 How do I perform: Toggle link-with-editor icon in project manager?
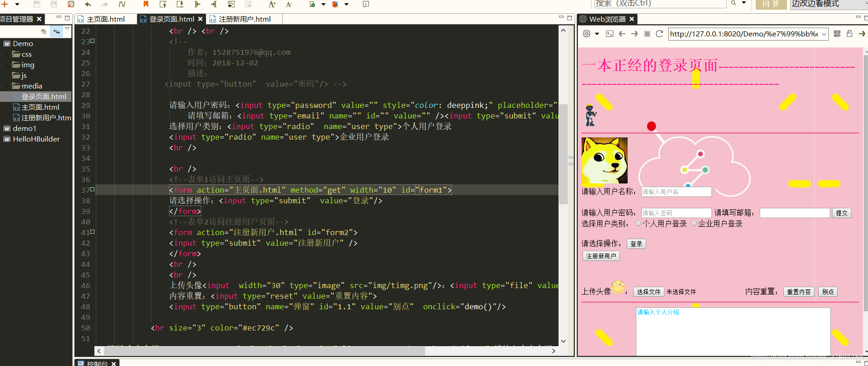pyautogui.click(x=57, y=31)
